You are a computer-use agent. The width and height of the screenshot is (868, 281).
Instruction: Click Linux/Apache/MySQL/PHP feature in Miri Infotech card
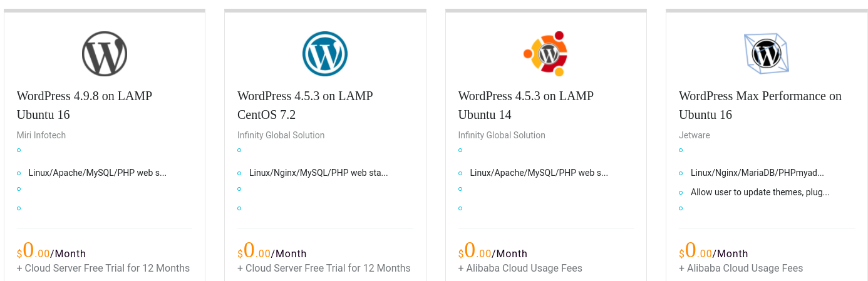[x=98, y=173]
